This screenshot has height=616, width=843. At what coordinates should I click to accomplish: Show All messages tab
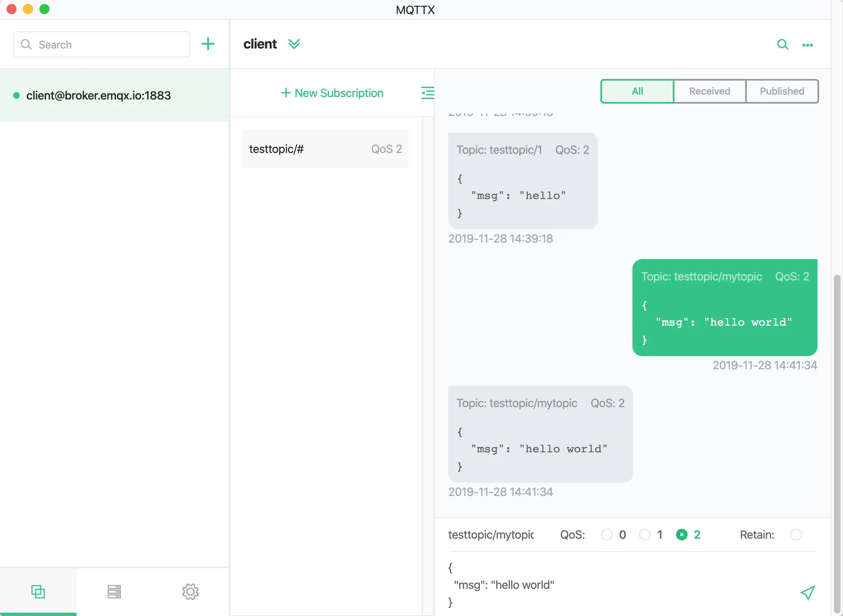point(637,91)
